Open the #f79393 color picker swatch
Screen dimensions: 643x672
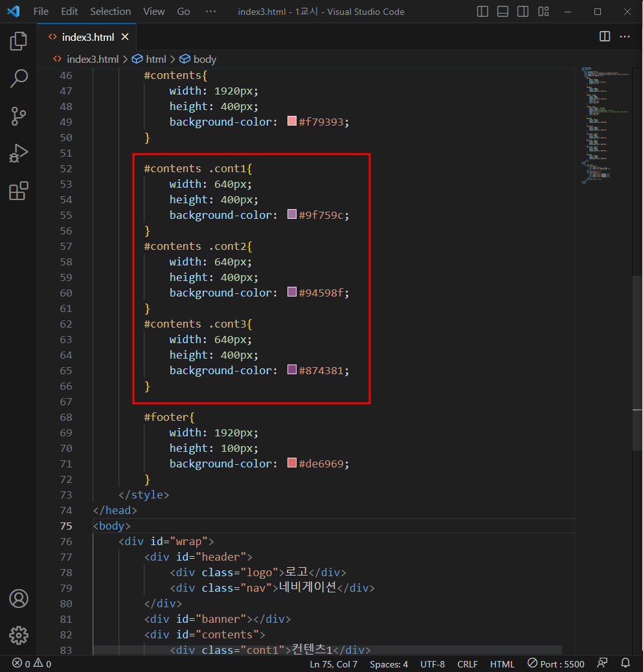click(292, 121)
